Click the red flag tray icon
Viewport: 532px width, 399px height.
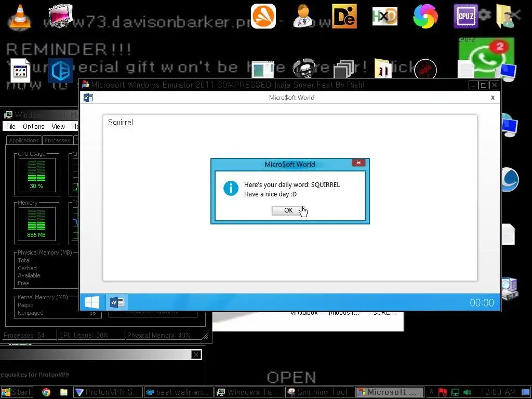click(x=443, y=392)
